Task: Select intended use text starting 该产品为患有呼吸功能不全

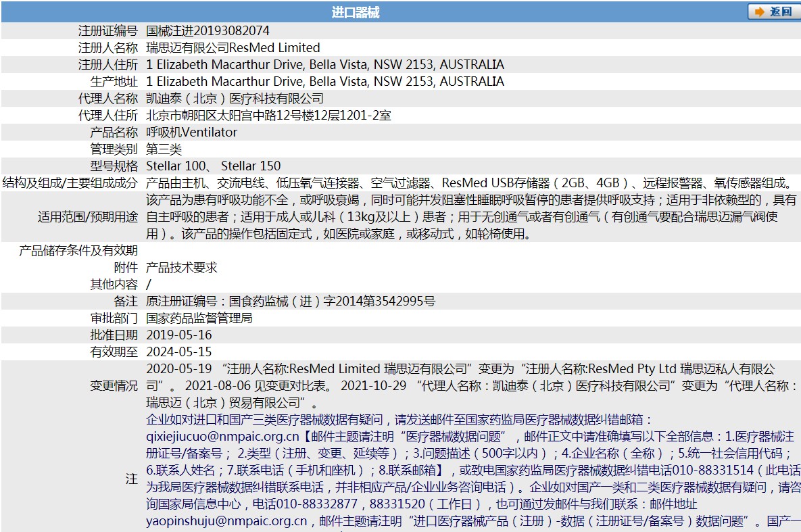Action: coord(471,217)
